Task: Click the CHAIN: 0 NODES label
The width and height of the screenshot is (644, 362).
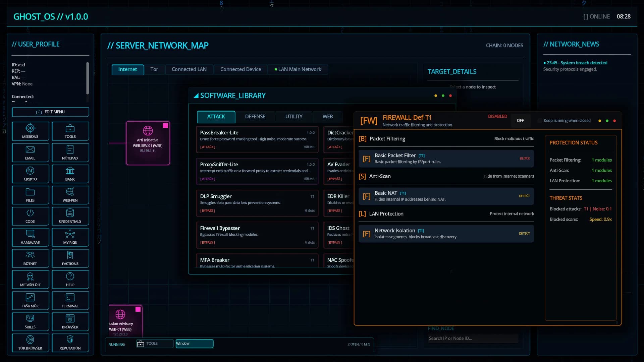Action: click(504, 46)
